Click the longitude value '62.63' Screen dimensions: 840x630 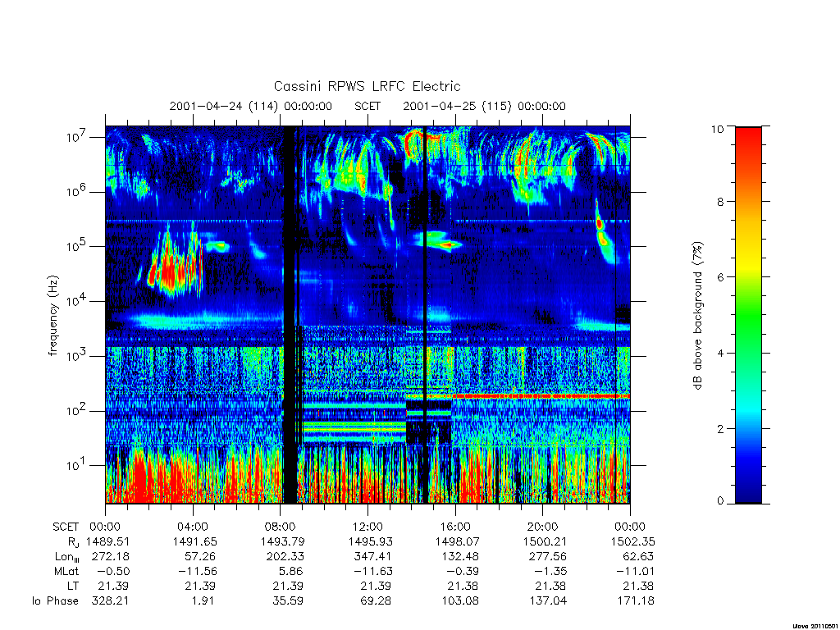pos(637,557)
